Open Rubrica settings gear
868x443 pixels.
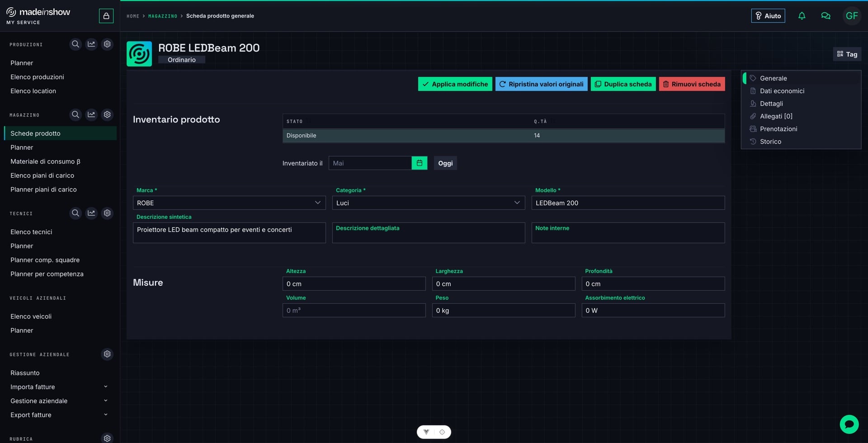point(107,438)
